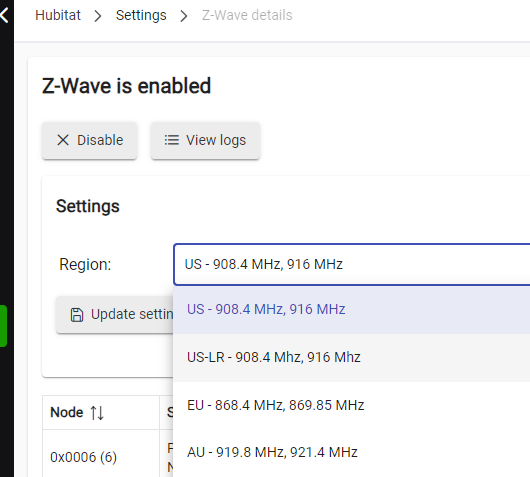This screenshot has height=477, width=530.
Task: Open the View logs button
Action: point(206,140)
